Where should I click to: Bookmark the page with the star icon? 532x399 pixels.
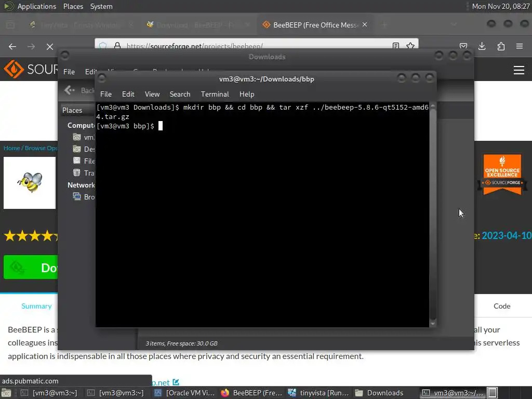pyautogui.click(x=410, y=46)
